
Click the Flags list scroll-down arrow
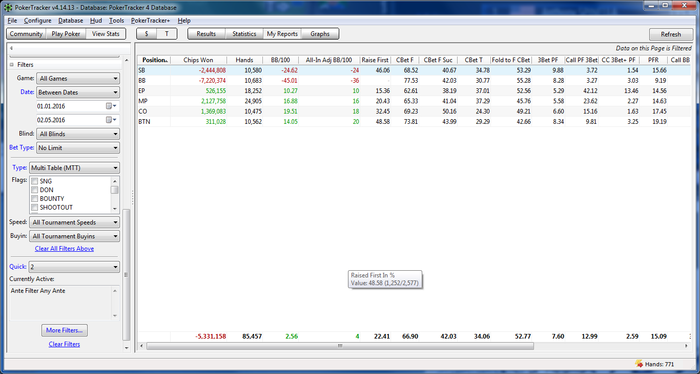click(x=115, y=209)
